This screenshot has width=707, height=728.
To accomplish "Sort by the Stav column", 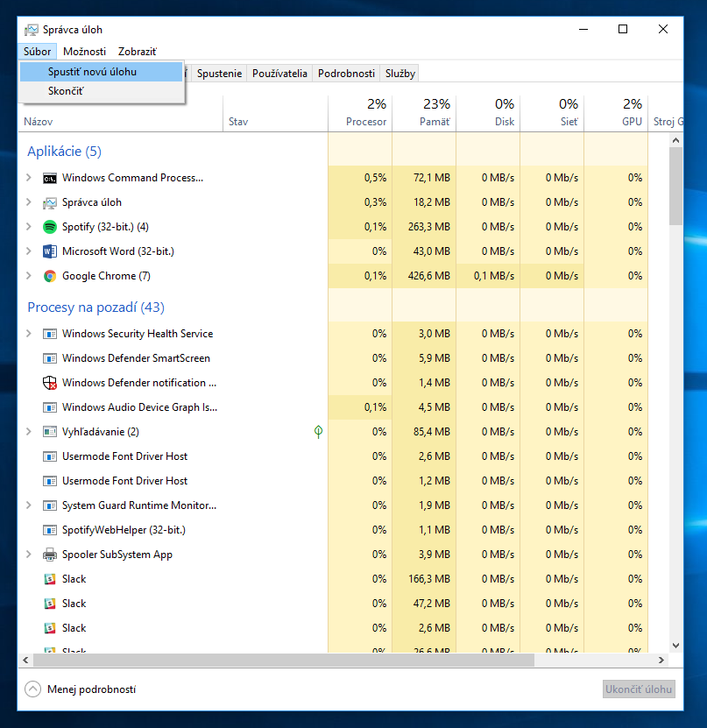I will [275, 114].
